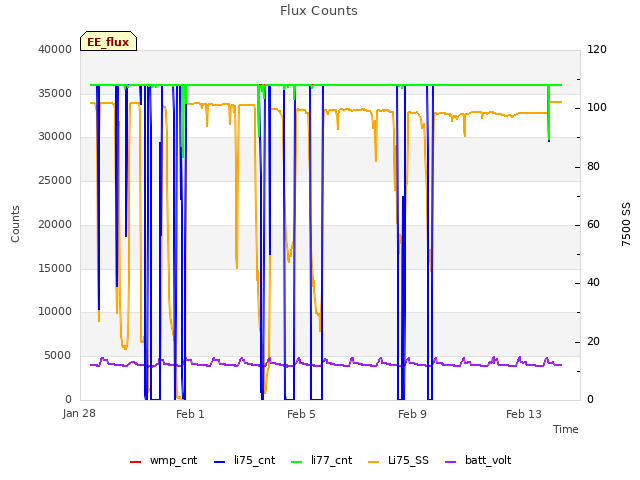Image resolution: width=640 pixels, height=480 pixels.
Task: Click the orange Li75_SS legend swatch
Action: 373,462
